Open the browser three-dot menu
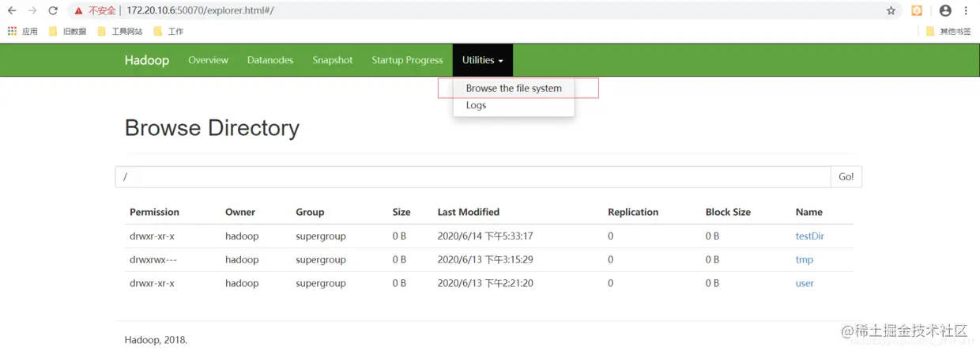This screenshot has height=351, width=980. click(x=966, y=11)
